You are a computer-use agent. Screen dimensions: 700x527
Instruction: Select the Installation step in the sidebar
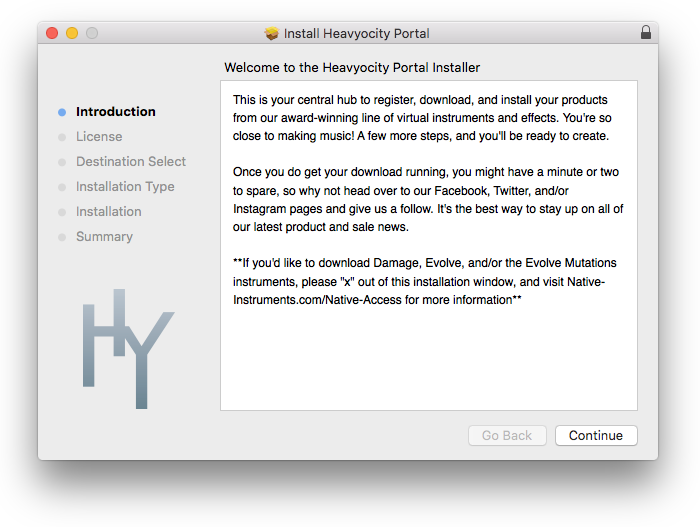[108, 212]
